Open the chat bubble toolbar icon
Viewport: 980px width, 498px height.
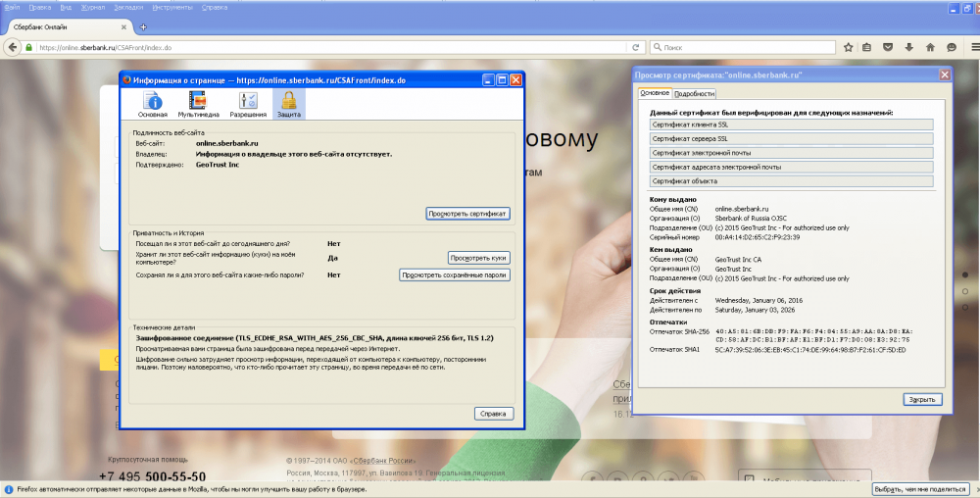tap(952, 47)
